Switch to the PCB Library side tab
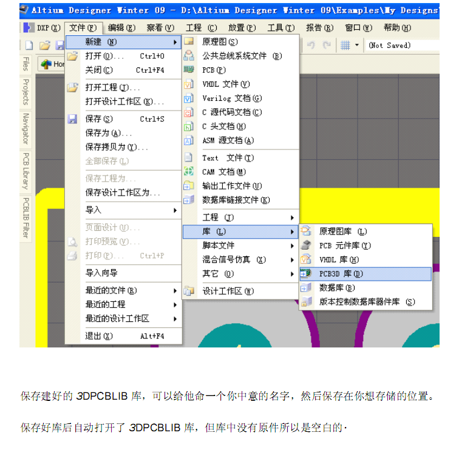The width and height of the screenshot is (476, 458). click(x=25, y=171)
